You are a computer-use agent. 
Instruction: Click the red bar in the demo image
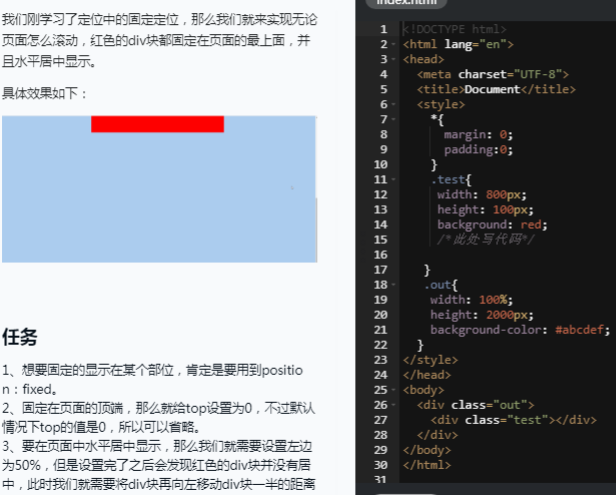point(158,124)
